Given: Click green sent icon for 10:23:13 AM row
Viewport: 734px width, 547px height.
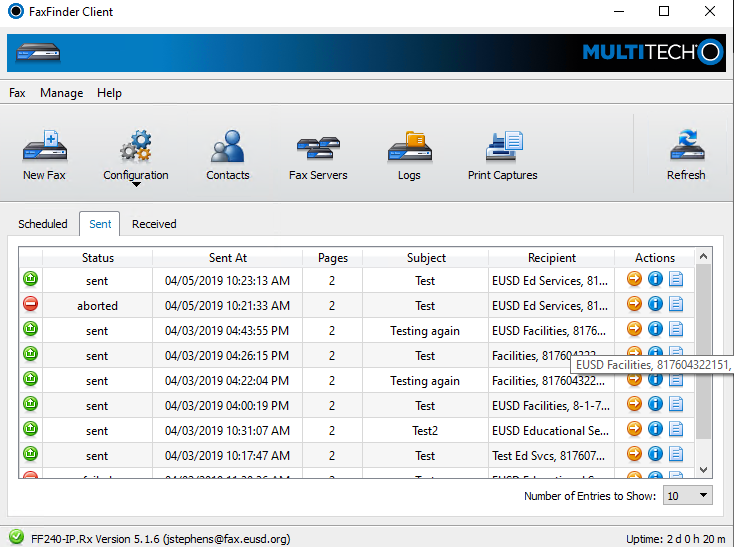Looking at the screenshot, I should (x=30, y=279).
